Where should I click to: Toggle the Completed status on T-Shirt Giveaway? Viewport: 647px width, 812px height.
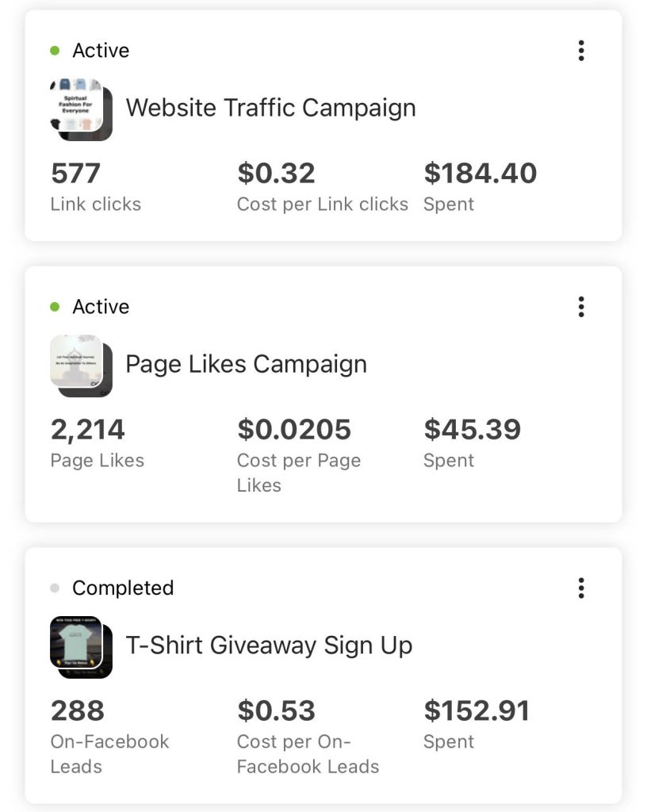pos(124,588)
